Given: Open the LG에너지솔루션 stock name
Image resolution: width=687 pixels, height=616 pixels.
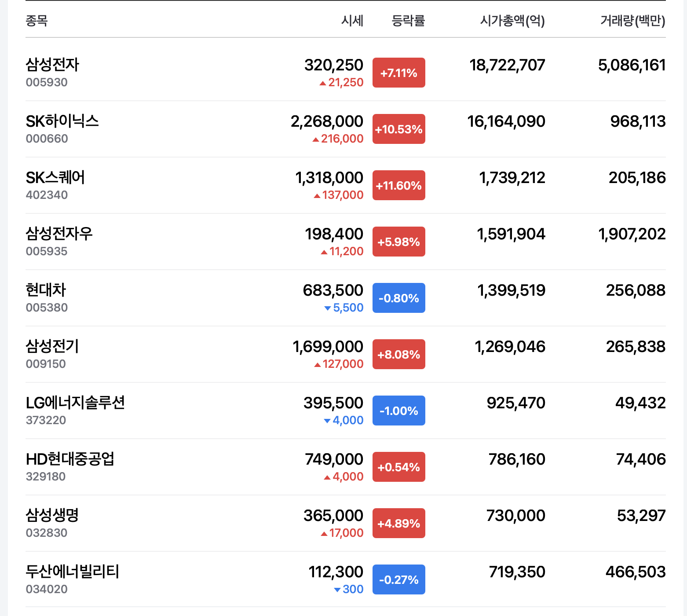Looking at the screenshot, I should coord(75,403).
